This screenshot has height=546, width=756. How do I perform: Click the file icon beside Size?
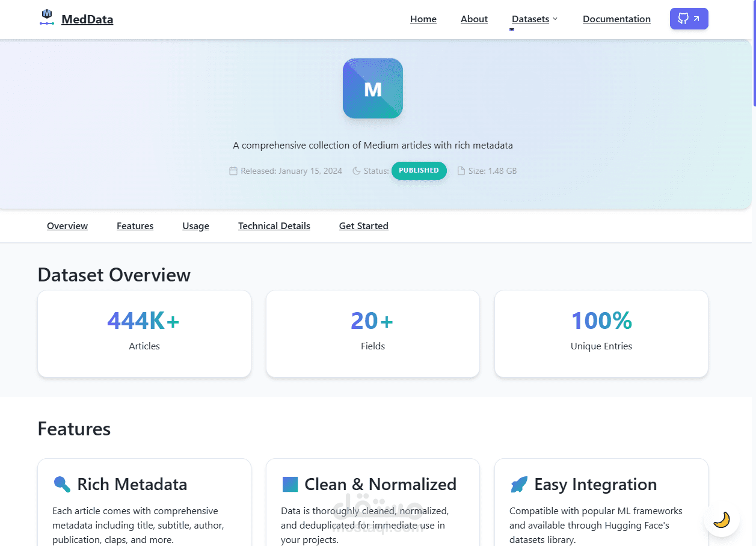(x=461, y=171)
